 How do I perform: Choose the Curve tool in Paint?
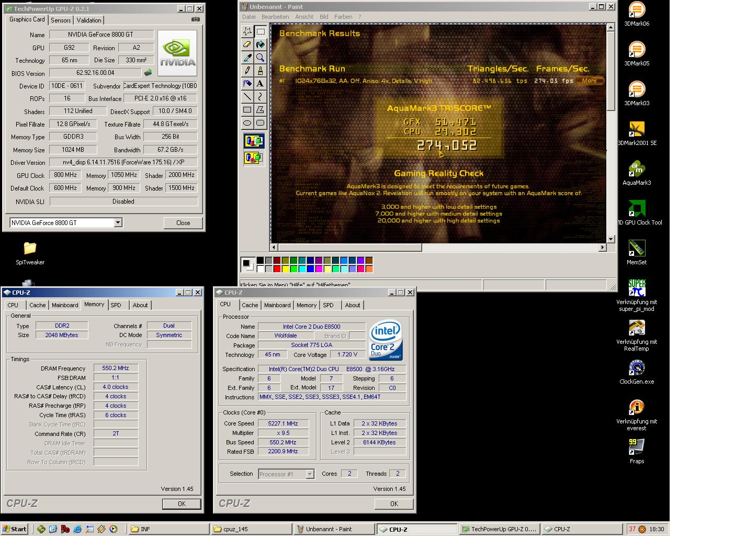click(x=261, y=97)
